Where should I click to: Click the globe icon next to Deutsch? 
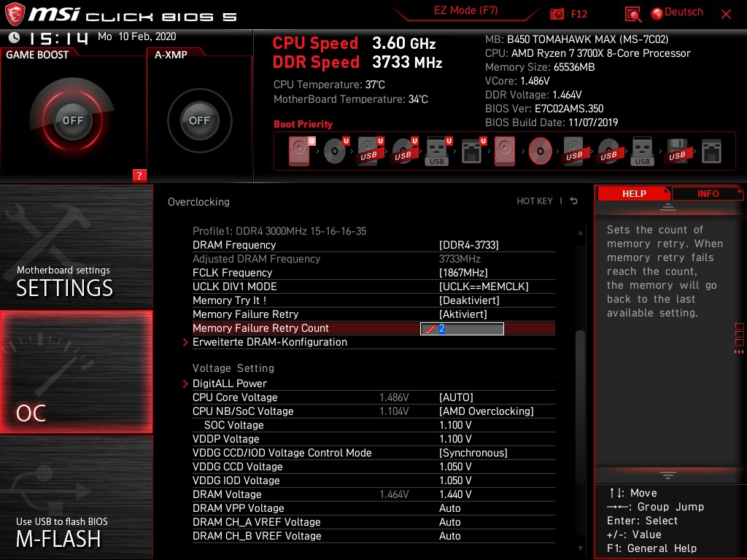(657, 12)
